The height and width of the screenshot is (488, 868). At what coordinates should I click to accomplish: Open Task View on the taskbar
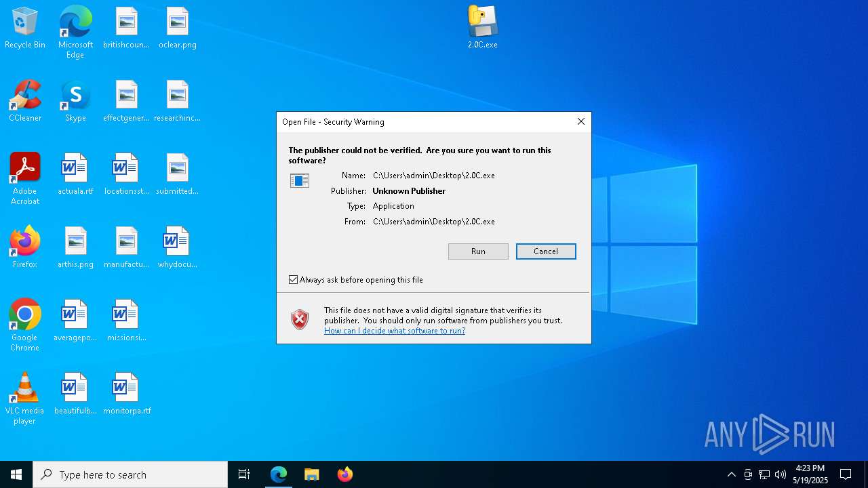244,474
